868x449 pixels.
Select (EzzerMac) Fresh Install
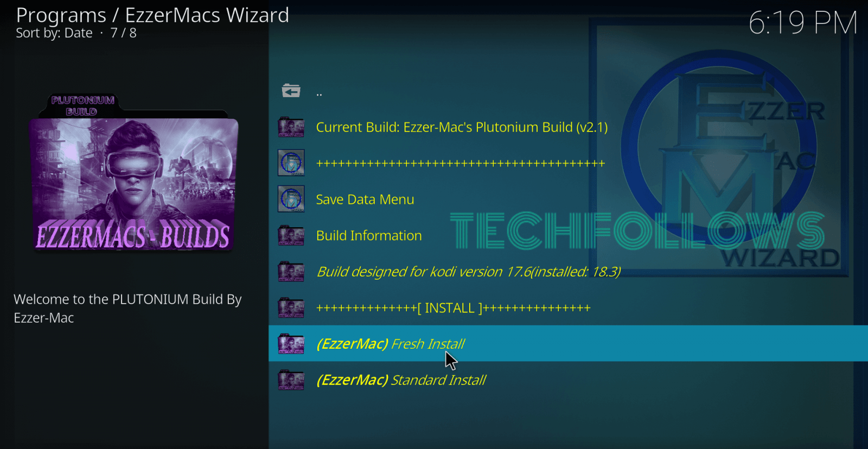(x=568, y=343)
